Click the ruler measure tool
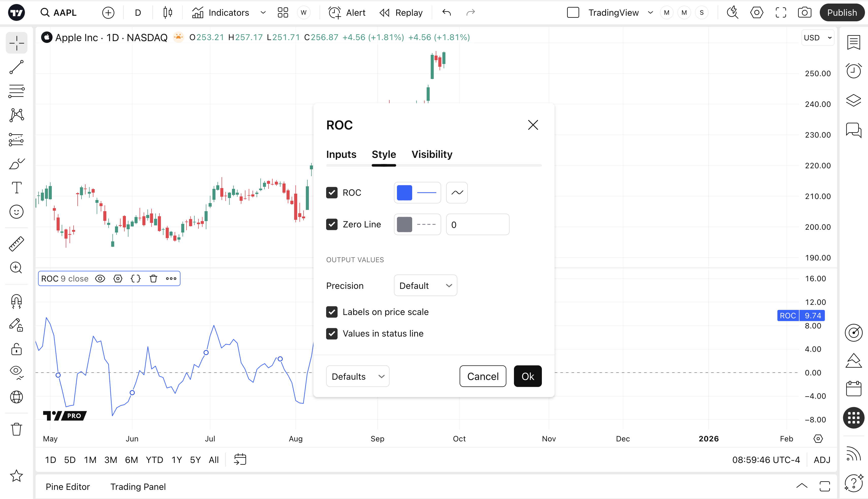This screenshot has height=499, width=868. pos(16,244)
